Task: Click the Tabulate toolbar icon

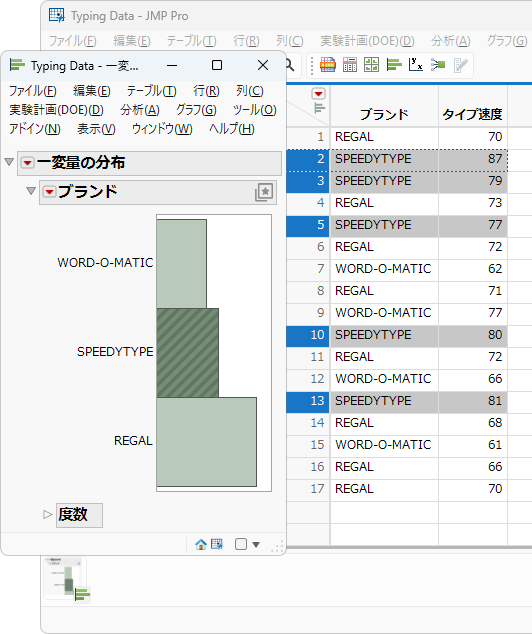Action: point(350,65)
